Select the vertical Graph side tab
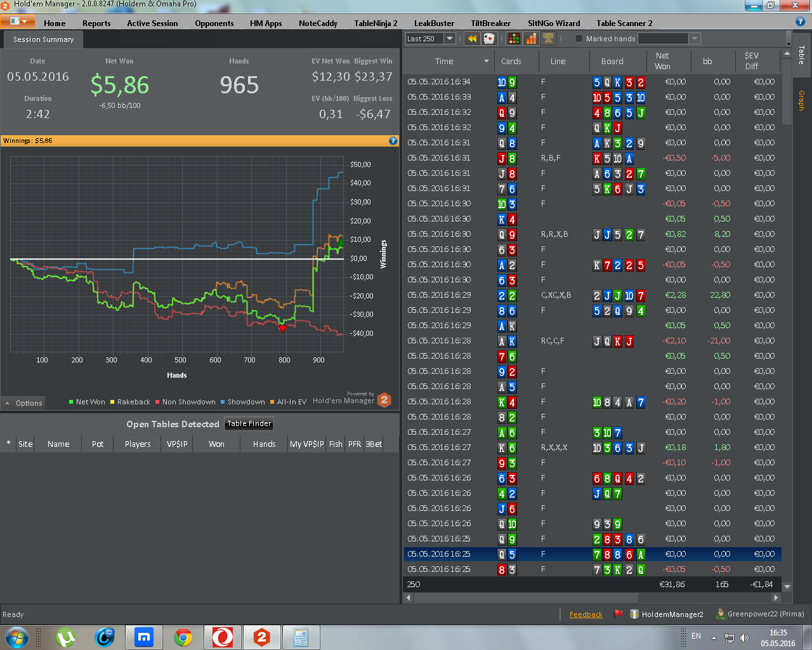This screenshot has height=650, width=812. click(x=801, y=100)
